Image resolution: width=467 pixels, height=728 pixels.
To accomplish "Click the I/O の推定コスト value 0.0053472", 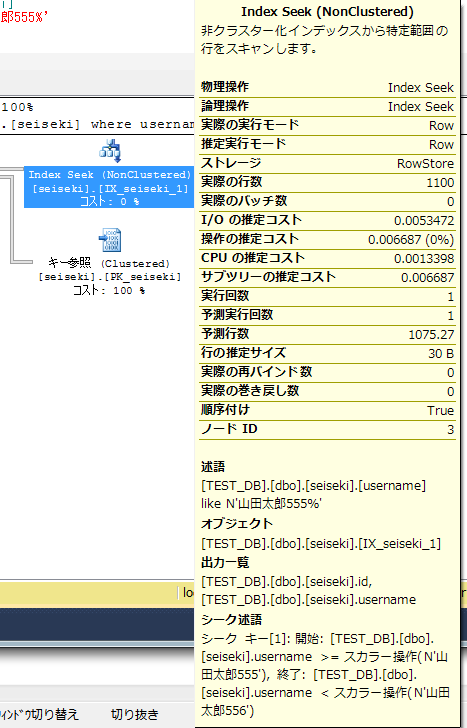I will pos(424,221).
